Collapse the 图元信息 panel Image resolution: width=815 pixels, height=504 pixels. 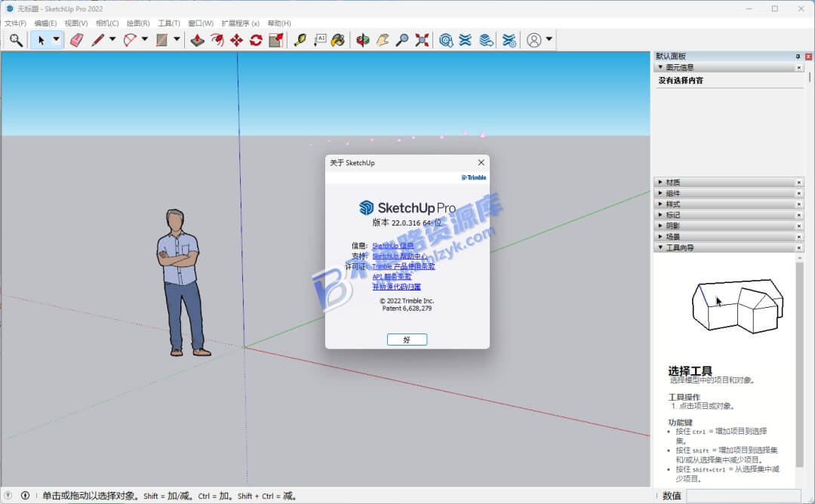pos(660,67)
